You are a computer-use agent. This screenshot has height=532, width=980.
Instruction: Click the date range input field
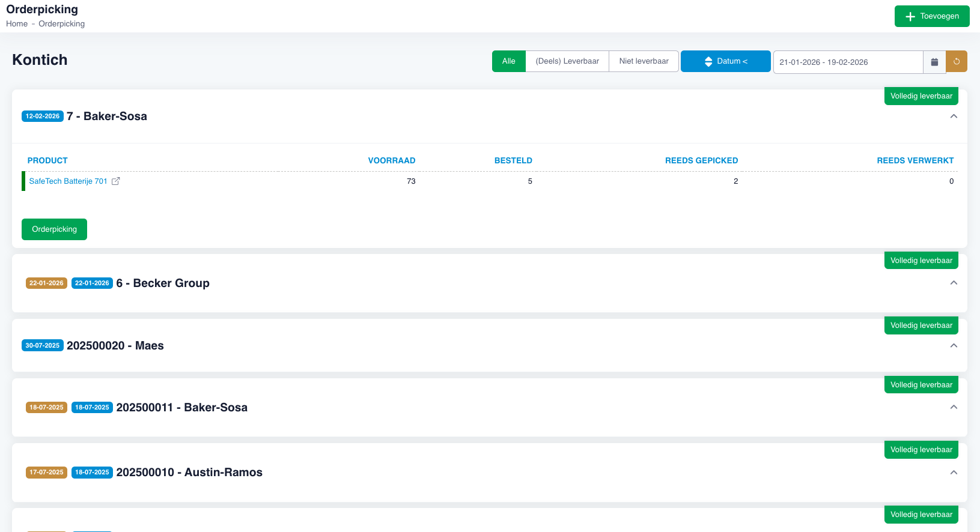pos(847,62)
